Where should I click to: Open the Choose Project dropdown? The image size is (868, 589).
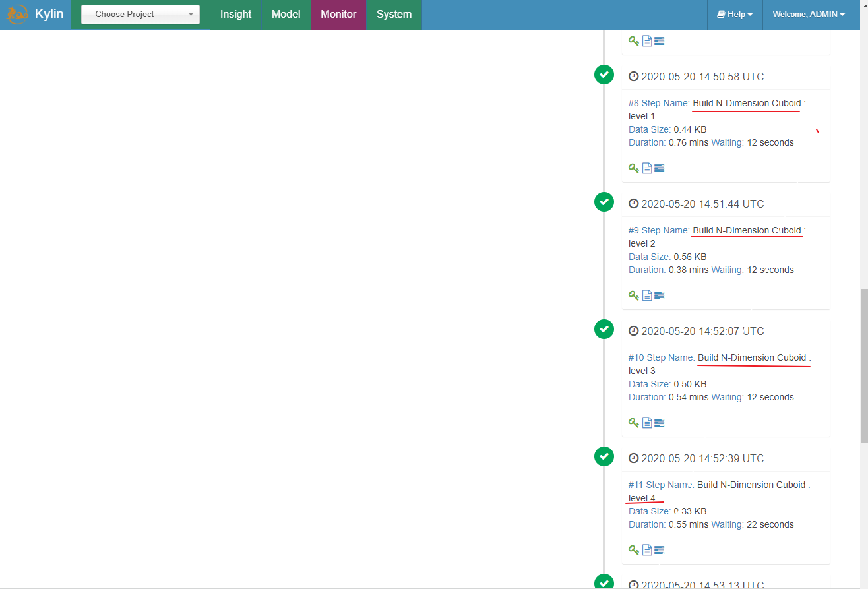coord(140,15)
